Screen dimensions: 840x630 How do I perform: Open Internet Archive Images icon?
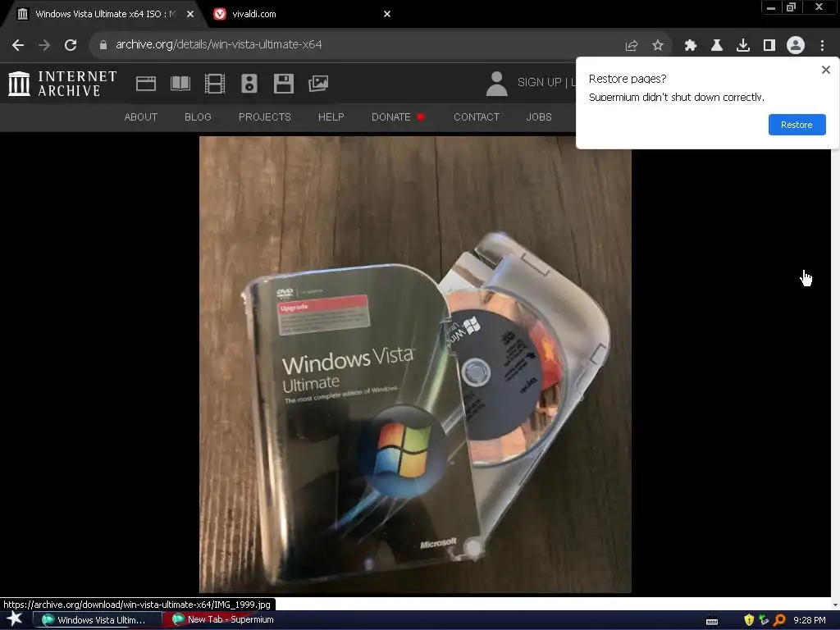click(x=318, y=84)
